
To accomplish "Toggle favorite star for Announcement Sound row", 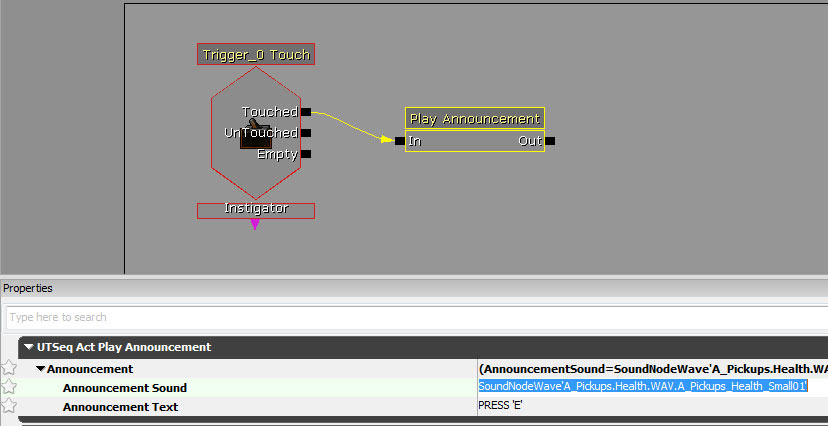I will [x=9, y=387].
